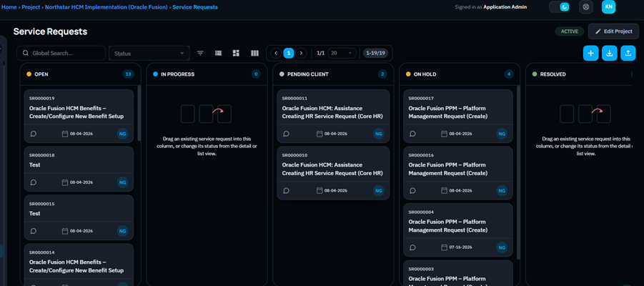The image size is (644, 286).
Task: Open card SR0000018 Test
Action: point(79,169)
